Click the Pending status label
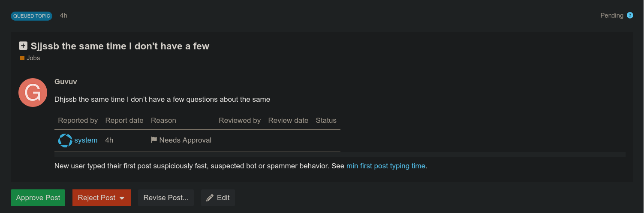 coord(611,15)
